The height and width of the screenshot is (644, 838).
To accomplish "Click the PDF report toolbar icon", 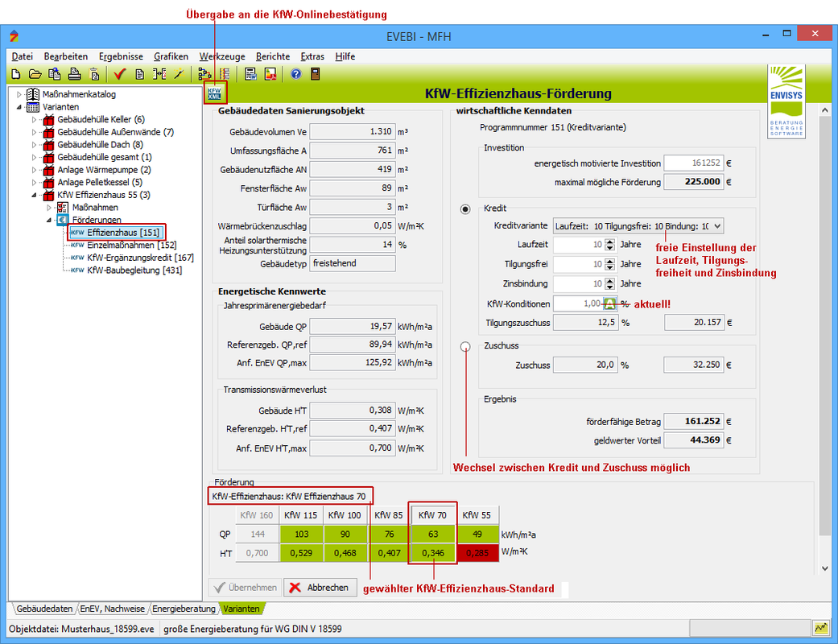I will [x=270, y=74].
